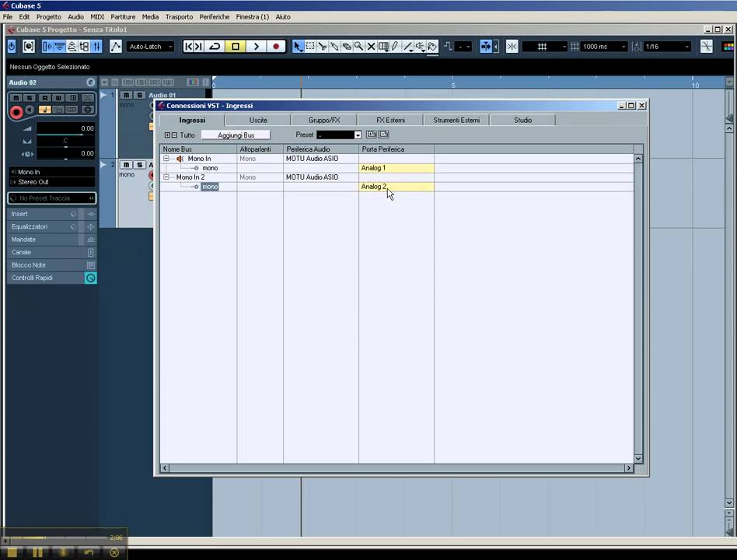Open the Progetto menu
The image size is (737, 560).
(x=49, y=17)
